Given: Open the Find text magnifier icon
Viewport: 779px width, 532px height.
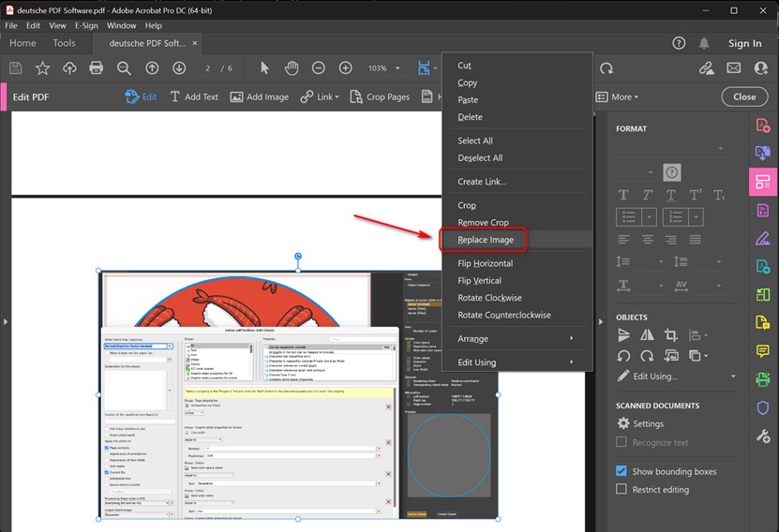Looking at the screenshot, I should coord(124,68).
